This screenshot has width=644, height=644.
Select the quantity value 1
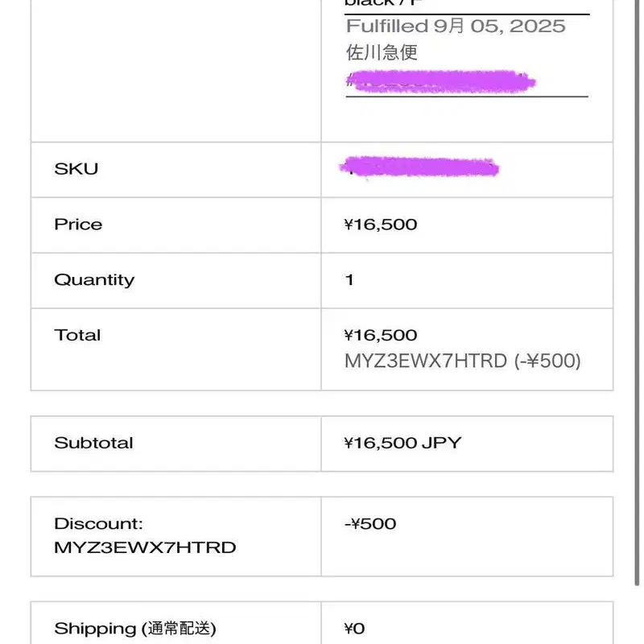coord(349,280)
